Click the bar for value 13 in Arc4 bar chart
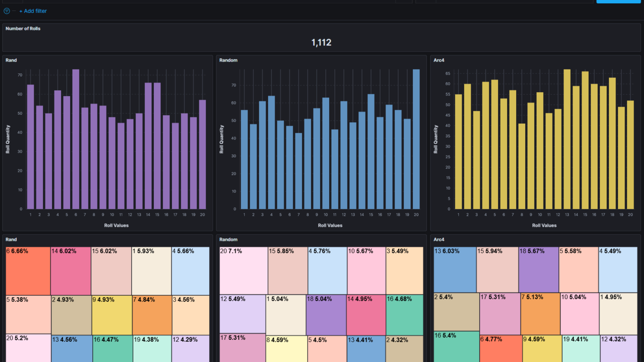Screen dimensions: 644x362 click(x=567, y=139)
